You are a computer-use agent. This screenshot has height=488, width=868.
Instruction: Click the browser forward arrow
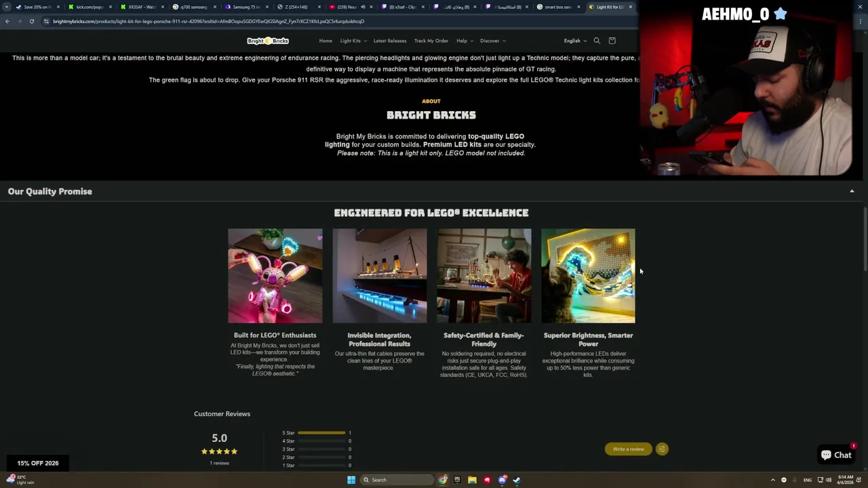pos(19,21)
